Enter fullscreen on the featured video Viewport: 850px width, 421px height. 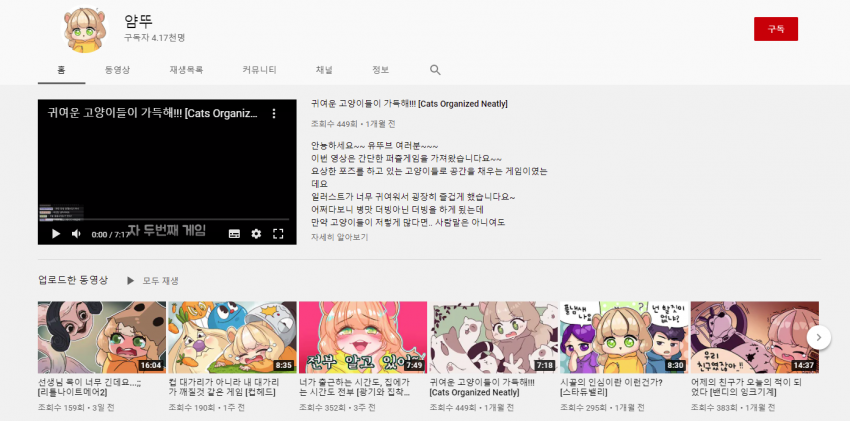click(278, 234)
